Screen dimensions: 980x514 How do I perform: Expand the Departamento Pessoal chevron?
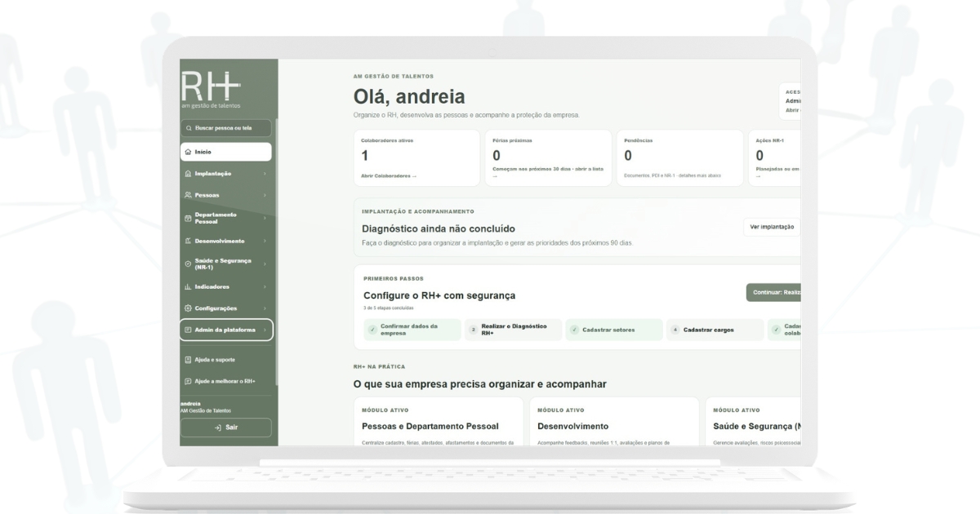(x=265, y=218)
